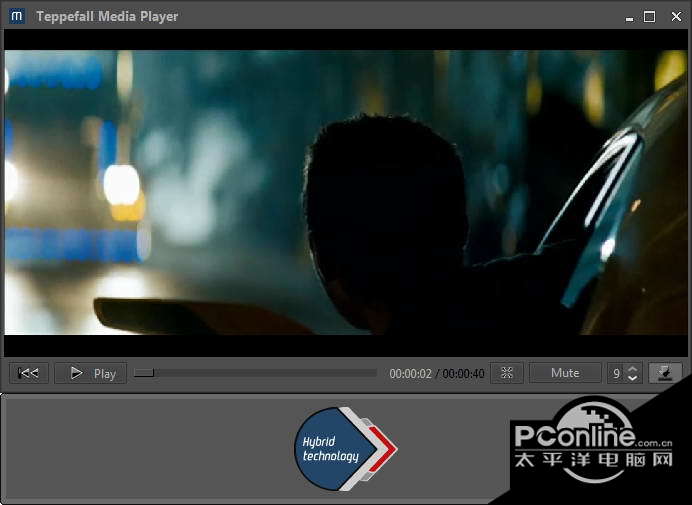
Task: Click the Teppefall app logo icon
Action: click(x=17, y=16)
